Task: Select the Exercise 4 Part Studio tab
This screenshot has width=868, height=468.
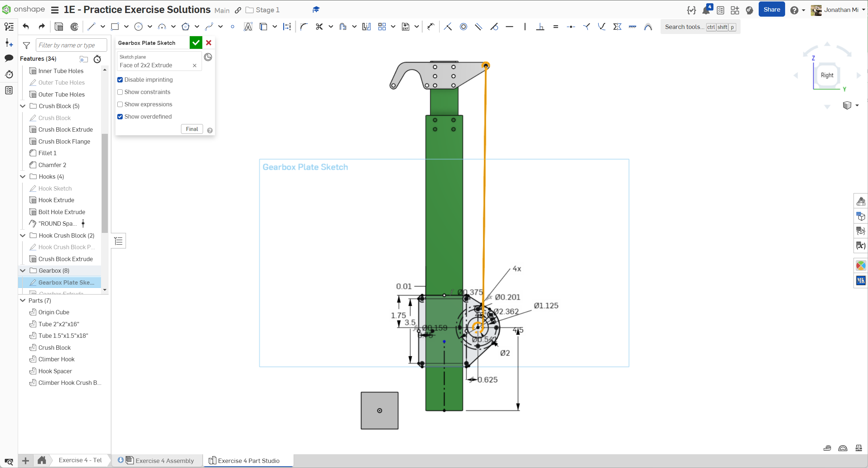Action: tap(248, 460)
